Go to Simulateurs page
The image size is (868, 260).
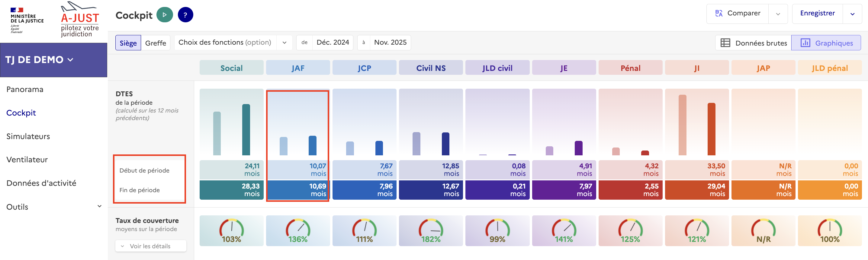pos(28,136)
